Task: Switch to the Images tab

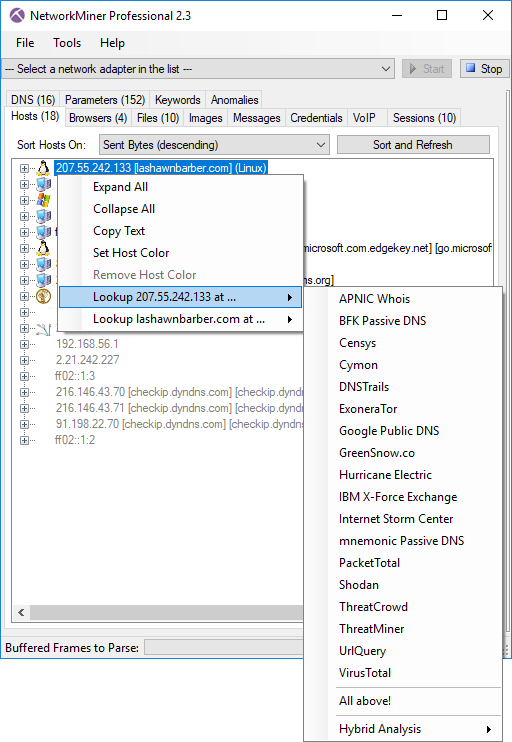Action: (x=205, y=118)
